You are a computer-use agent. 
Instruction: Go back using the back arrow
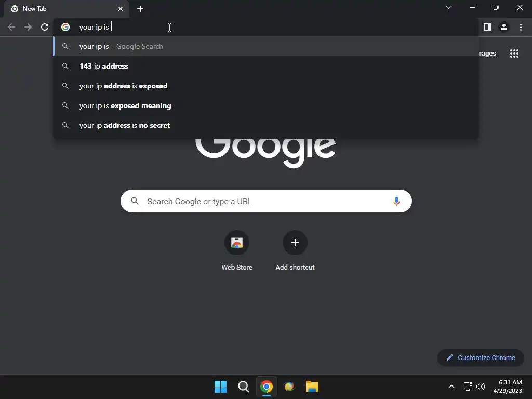click(x=11, y=27)
